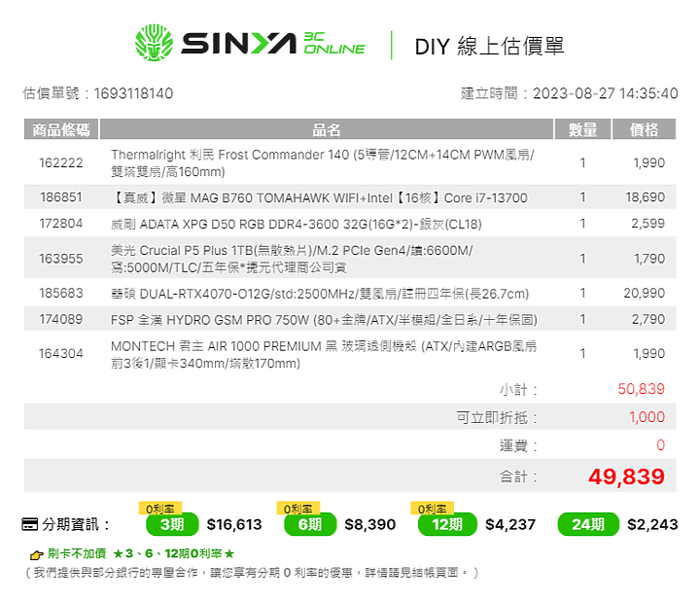This screenshot has width=700, height=601.
Task: Click barcode 163955
Action: 61,259
